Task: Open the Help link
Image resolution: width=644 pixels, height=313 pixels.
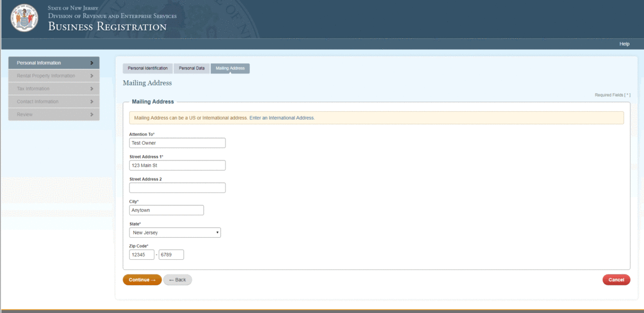Action: 624,44
